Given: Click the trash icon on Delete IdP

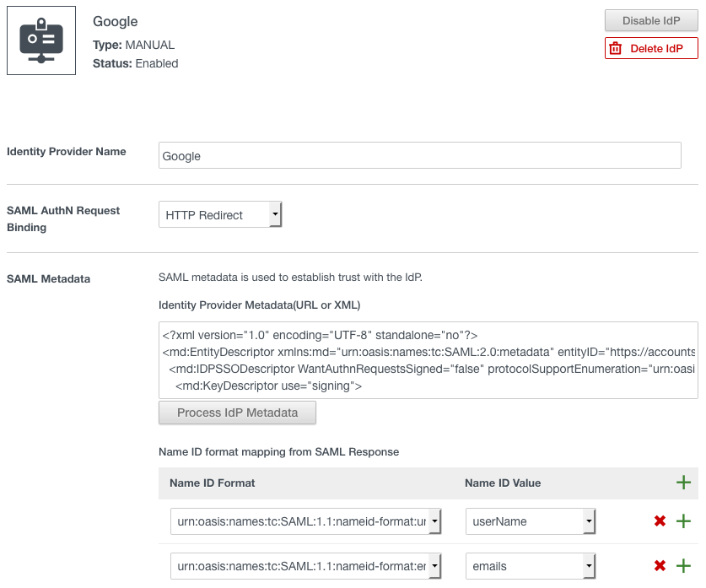Looking at the screenshot, I should point(616,48).
